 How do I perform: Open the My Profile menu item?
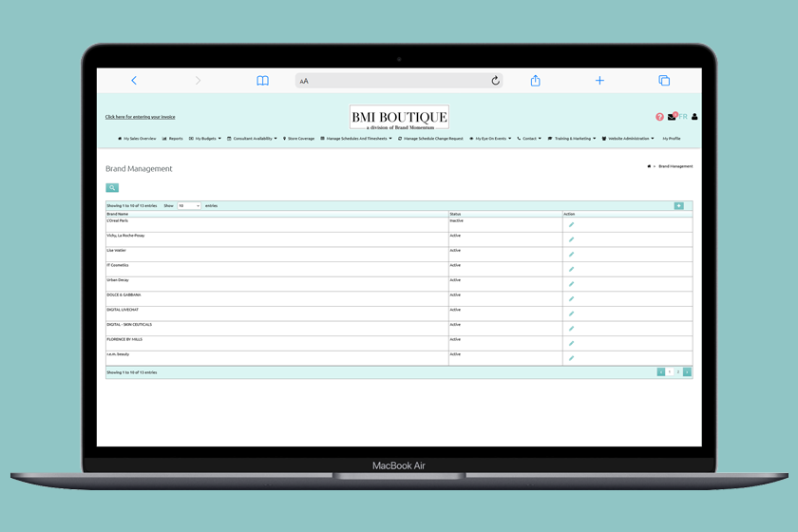pyautogui.click(x=672, y=139)
